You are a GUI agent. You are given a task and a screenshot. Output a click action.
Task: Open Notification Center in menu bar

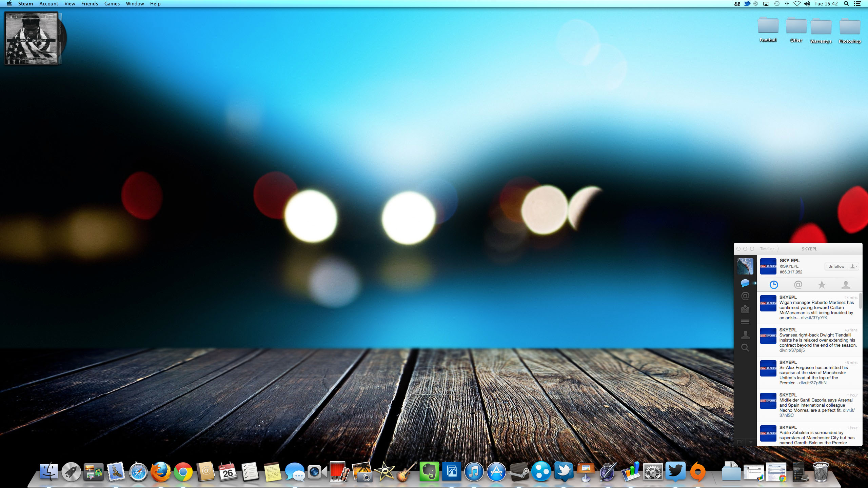pyautogui.click(x=857, y=4)
